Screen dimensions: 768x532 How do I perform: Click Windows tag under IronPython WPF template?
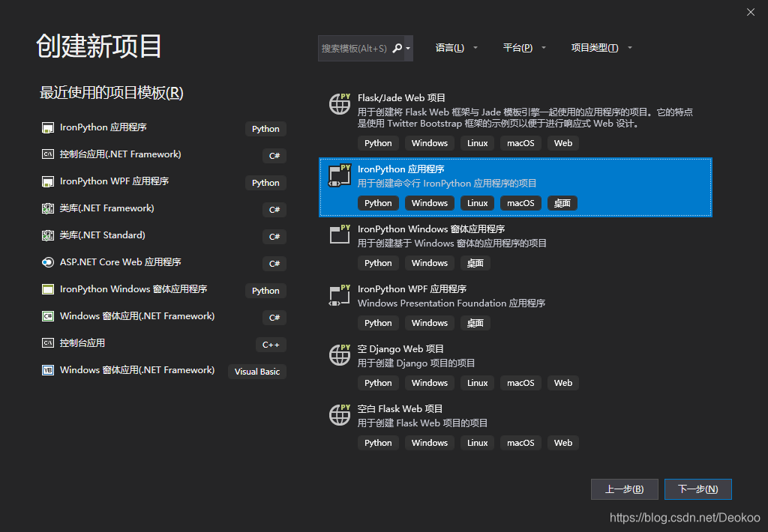tap(430, 322)
